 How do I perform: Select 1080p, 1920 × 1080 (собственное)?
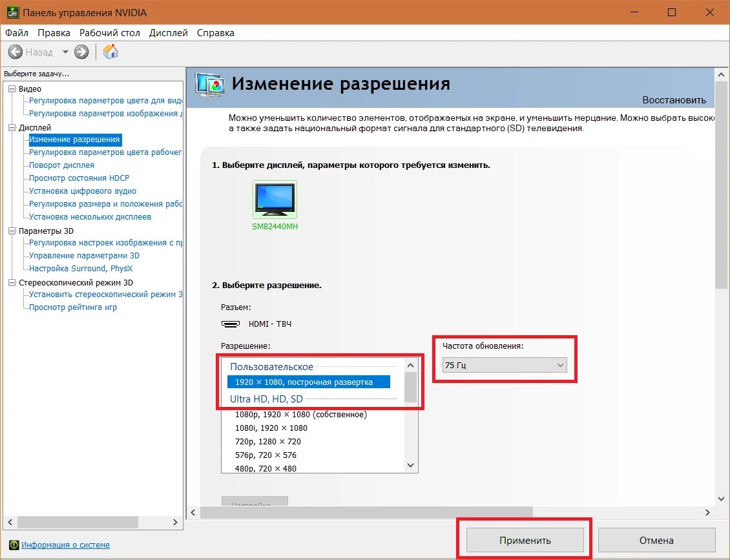(x=301, y=414)
